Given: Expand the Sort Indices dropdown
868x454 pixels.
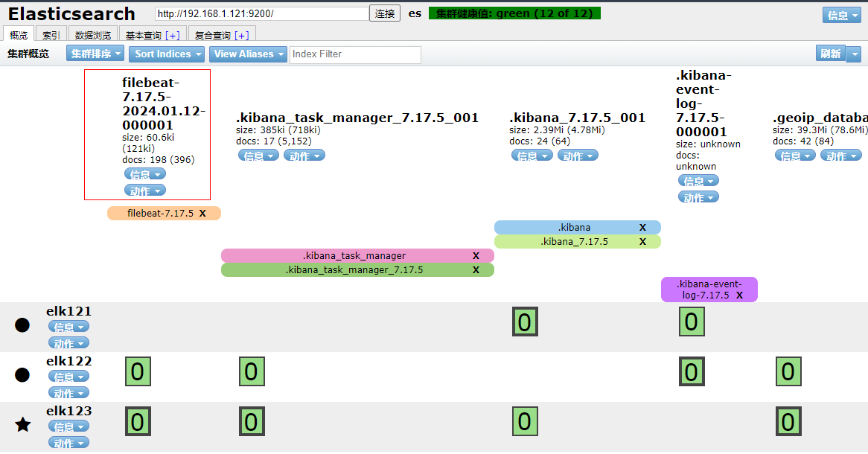Looking at the screenshot, I should point(168,54).
